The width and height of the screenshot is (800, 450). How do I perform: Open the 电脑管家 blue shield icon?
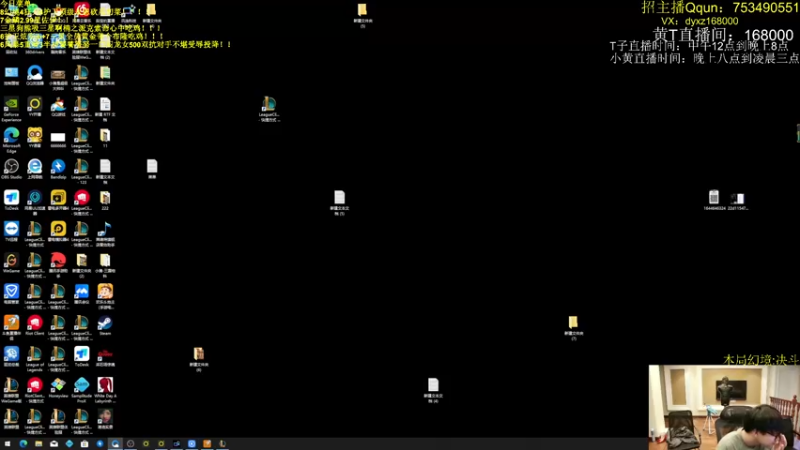[11, 294]
